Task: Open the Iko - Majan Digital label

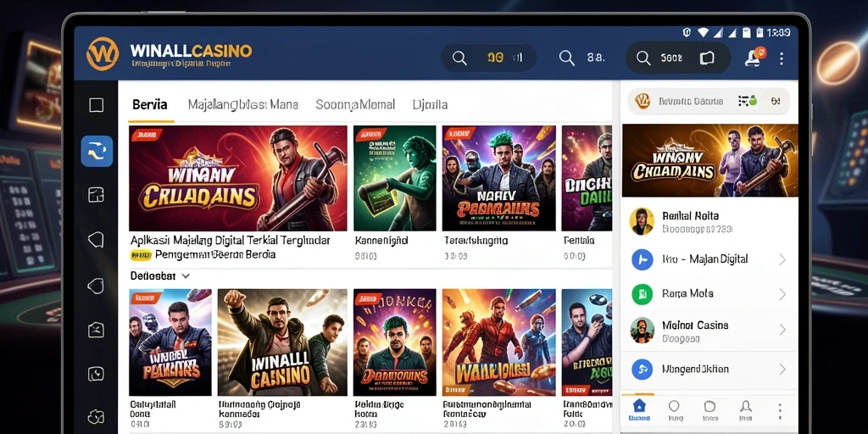Action: [704, 259]
